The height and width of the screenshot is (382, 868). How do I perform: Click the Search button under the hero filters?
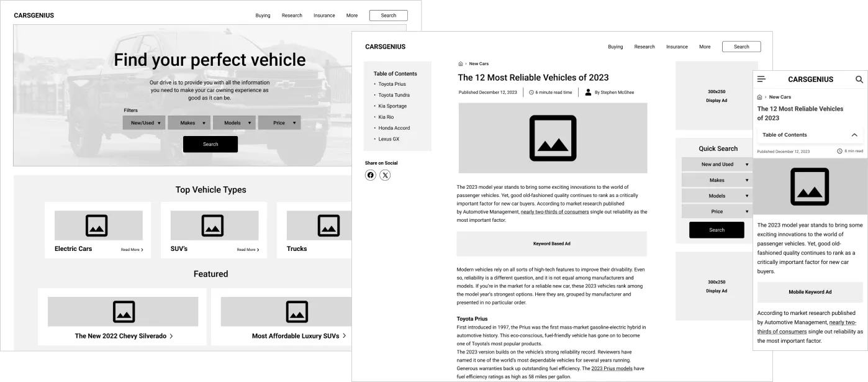click(x=210, y=143)
